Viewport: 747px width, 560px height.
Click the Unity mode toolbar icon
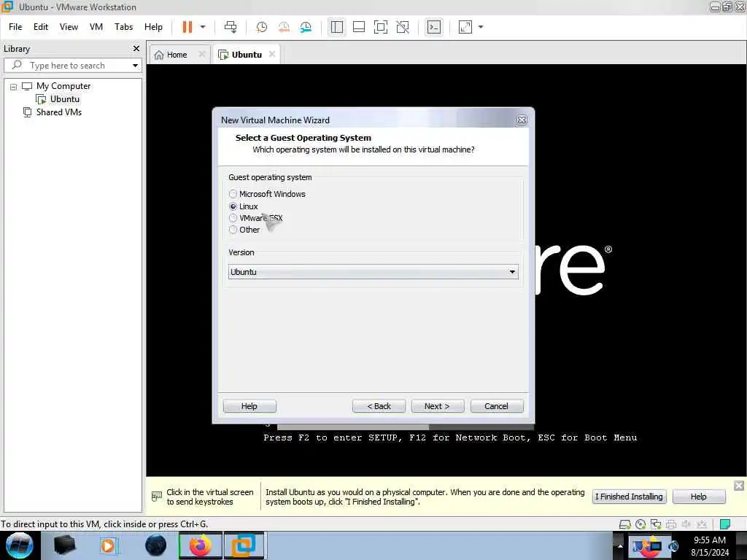point(403,27)
